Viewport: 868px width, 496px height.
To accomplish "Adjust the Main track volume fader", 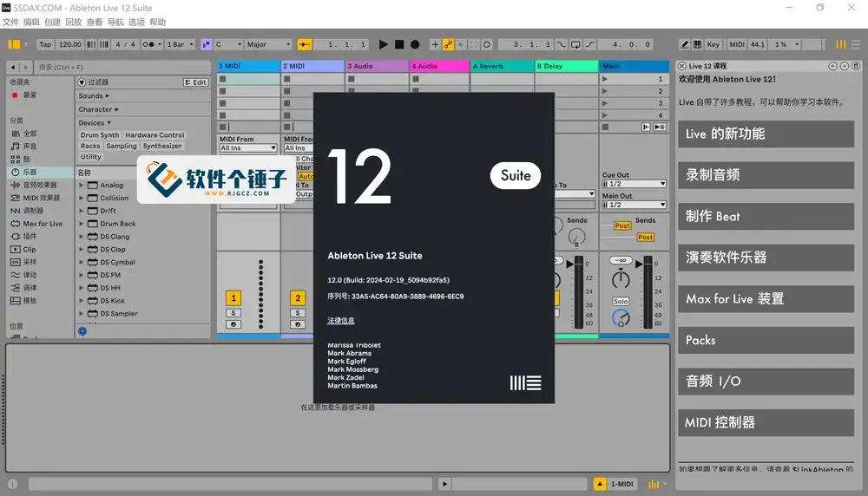I will click(x=641, y=264).
